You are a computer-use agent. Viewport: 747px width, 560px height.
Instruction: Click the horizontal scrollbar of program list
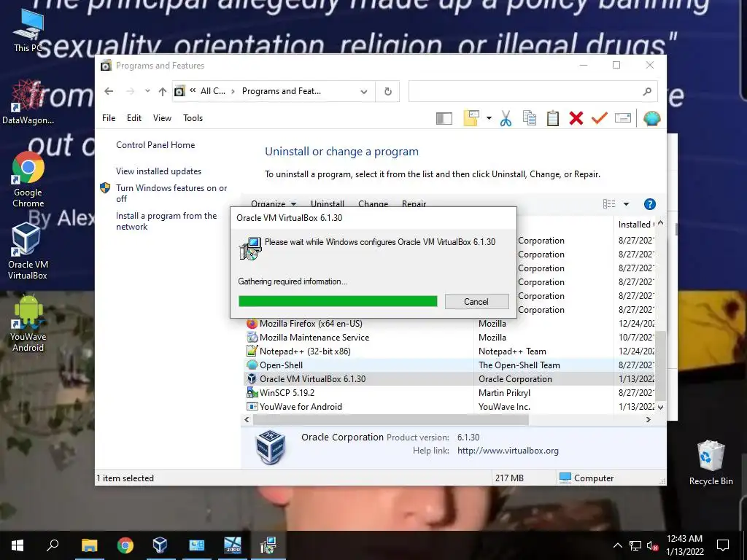coord(391,419)
